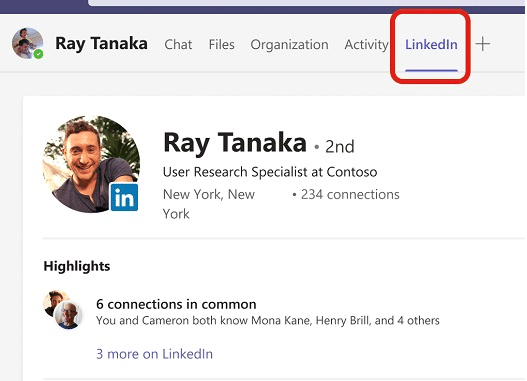Click the Highlights section heading

coord(77,266)
